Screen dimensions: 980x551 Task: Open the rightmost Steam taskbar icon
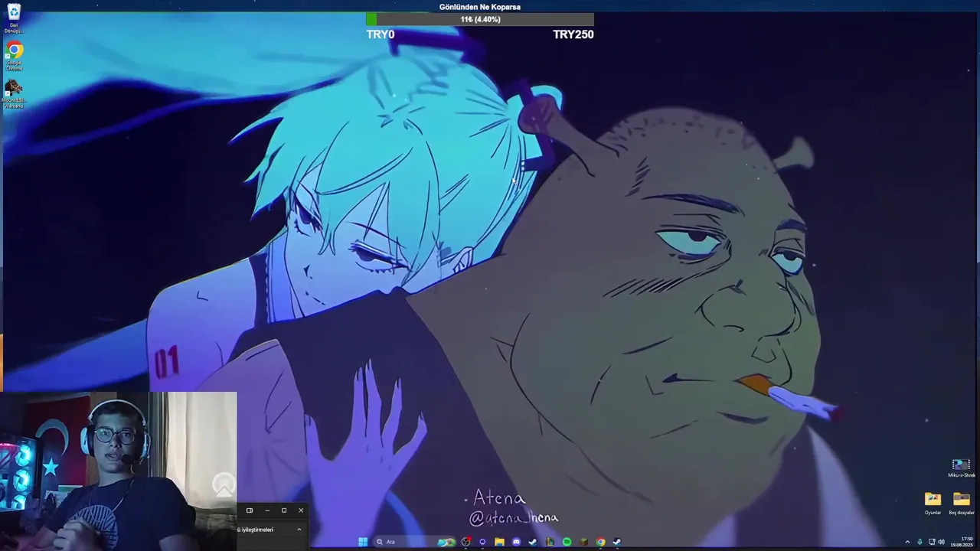pyautogui.click(x=617, y=542)
